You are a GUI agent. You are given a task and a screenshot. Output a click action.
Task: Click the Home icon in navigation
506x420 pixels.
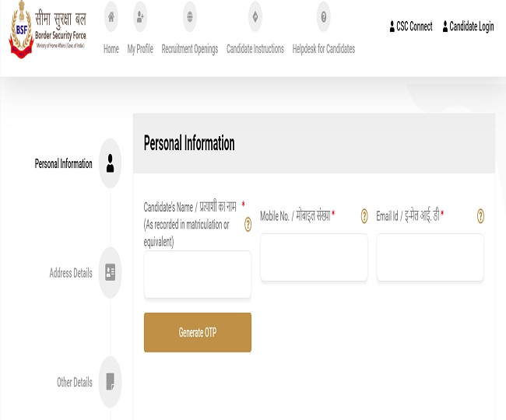click(x=111, y=17)
